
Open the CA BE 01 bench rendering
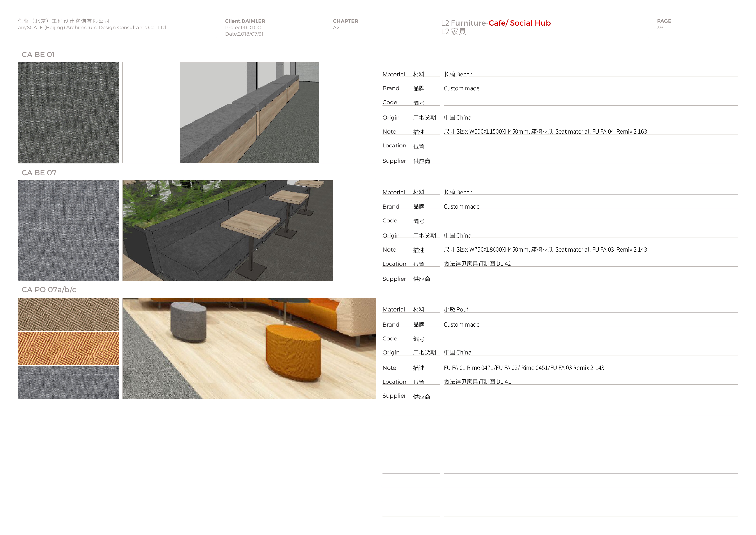click(x=249, y=113)
